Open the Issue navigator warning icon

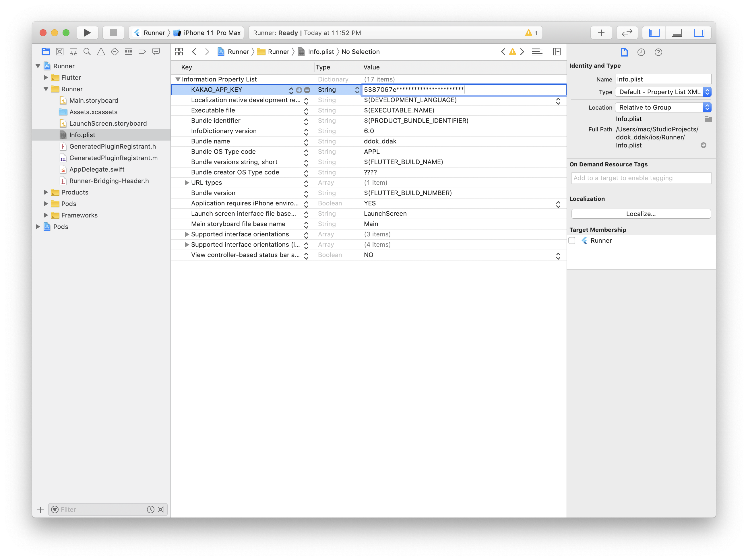101,52
